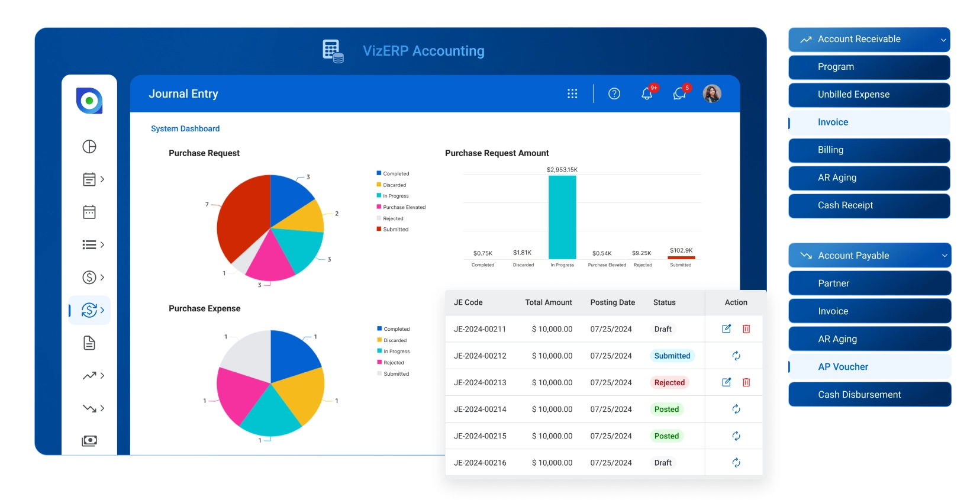980x503 pixels.
Task: Click Posted status badge for JE-2024-00214
Action: coord(666,409)
